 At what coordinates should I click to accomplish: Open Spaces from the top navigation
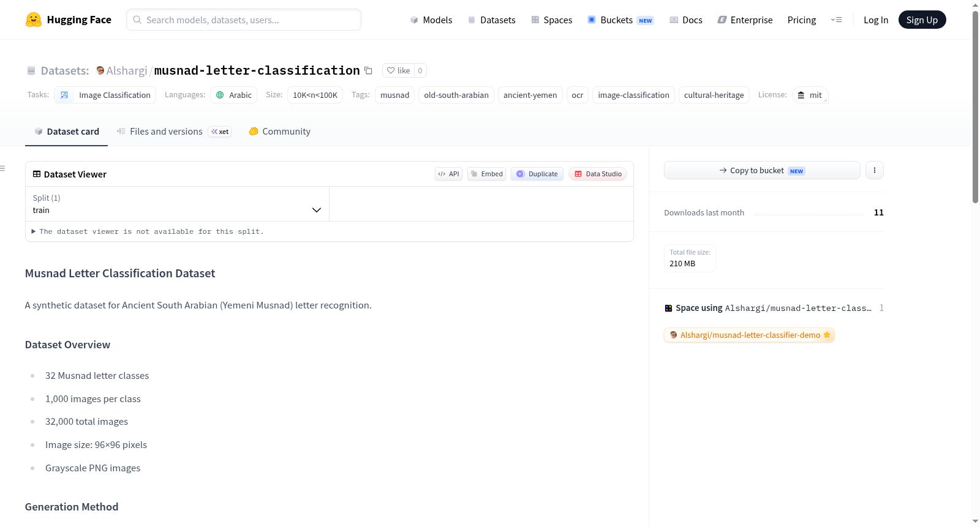click(551, 20)
